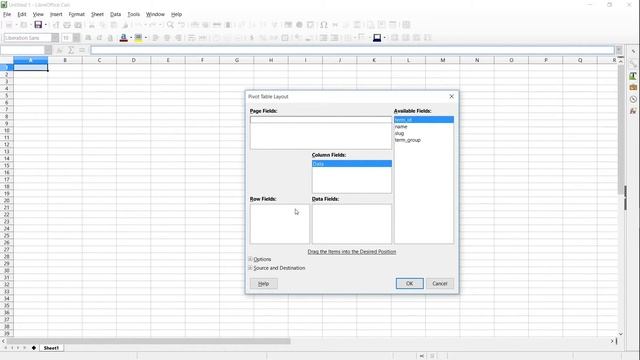Screen dimensions: 640x360
Task: Select the Sheet1 tab
Action: tap(51, 348)
